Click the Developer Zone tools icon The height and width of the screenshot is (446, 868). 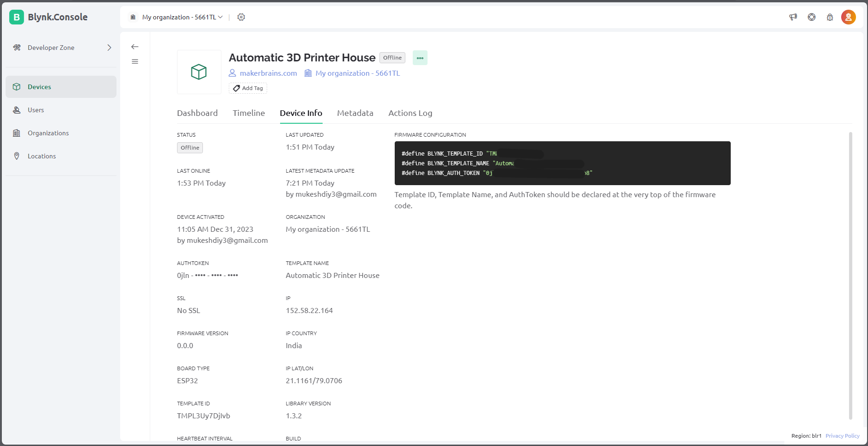17,48
